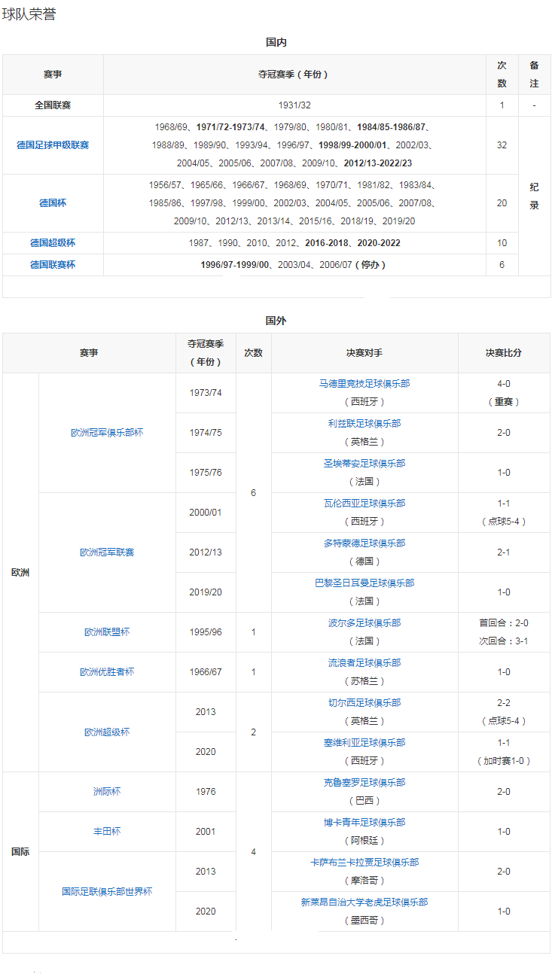Open 流浪者足球俱乐部 link
Viewport: 555px width, 980px height.
click(x=364, y=663)
